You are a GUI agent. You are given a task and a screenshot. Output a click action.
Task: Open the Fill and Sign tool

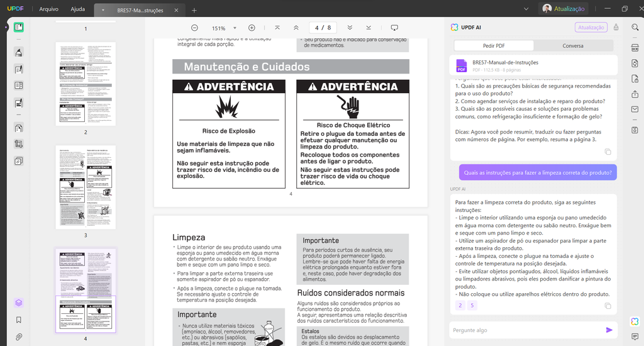tap(18, 103)
